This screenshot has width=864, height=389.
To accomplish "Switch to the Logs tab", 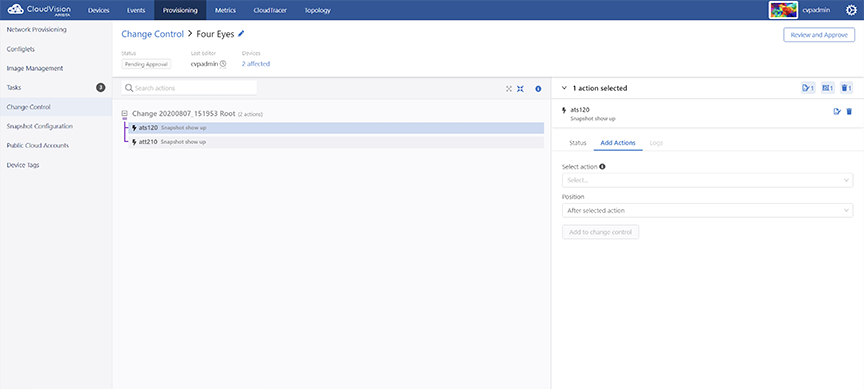I will pos(656,143).
